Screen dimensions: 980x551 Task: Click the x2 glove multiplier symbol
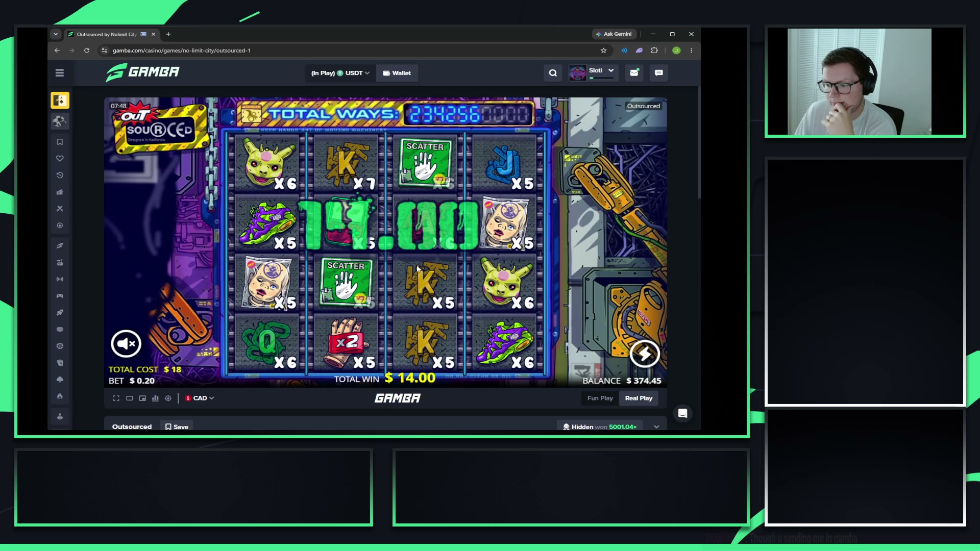click(347, 343)
